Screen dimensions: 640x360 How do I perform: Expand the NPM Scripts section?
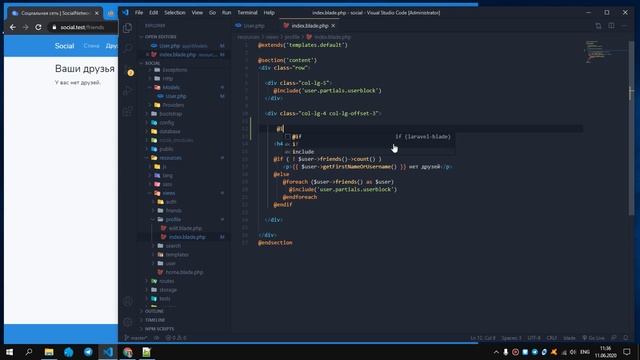(x=159, y=329)
